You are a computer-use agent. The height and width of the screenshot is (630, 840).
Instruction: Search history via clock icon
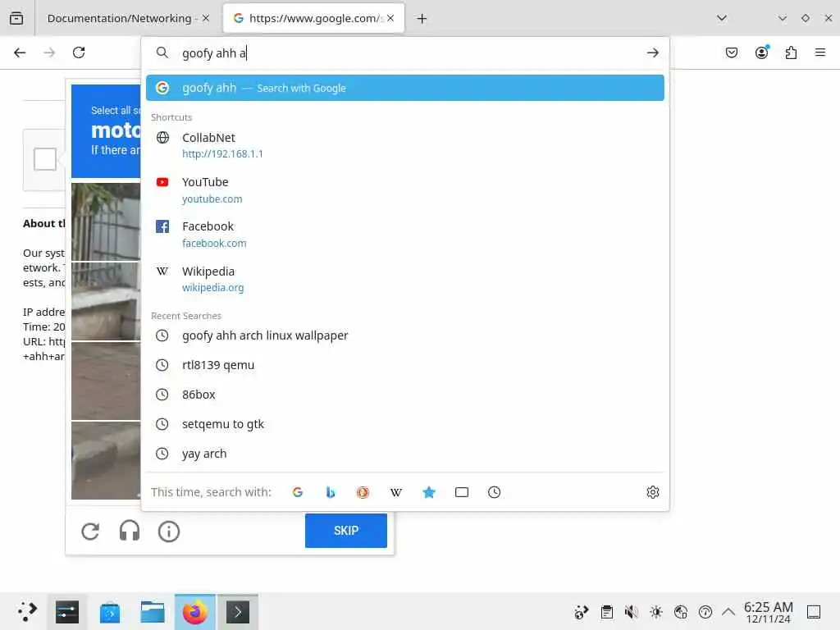coord(495,492)
